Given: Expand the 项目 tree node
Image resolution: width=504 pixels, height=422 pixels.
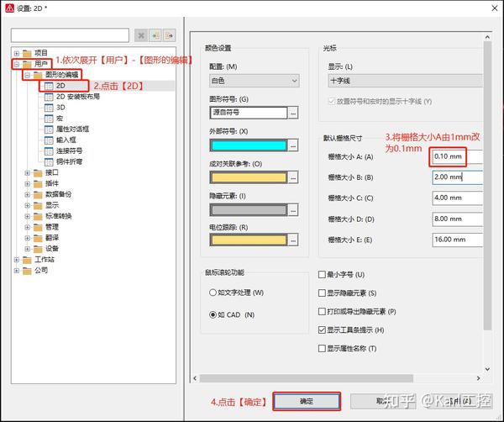Looking at the screenshot, I should (17, 54).
